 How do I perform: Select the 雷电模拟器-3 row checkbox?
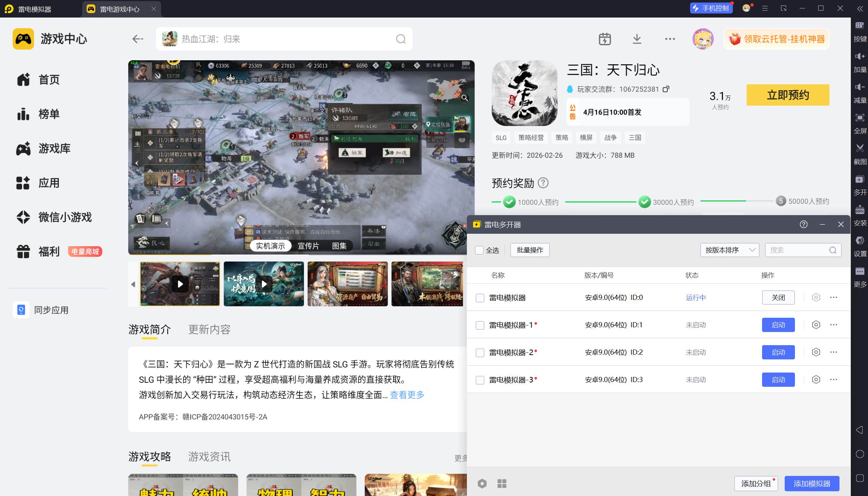tap(480, 380)
